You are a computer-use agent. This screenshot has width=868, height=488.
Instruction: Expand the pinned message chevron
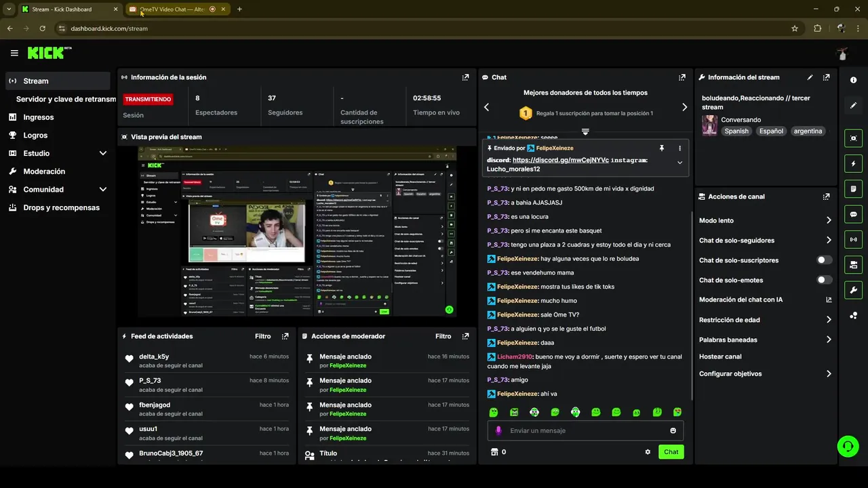click(x=679, y=163)
